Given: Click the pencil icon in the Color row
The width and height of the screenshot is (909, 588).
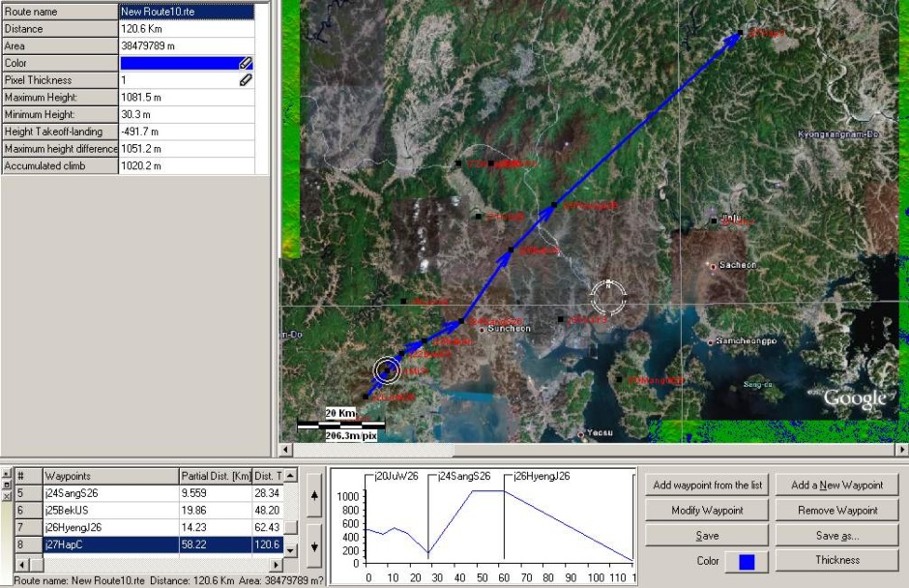Looking at the screenshot, I should click(246, 63).
